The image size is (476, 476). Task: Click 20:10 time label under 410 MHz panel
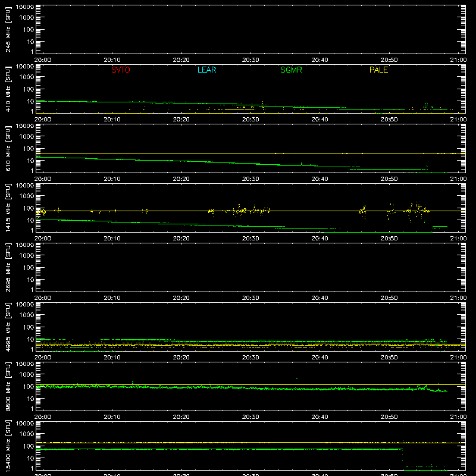coord(112,120)
